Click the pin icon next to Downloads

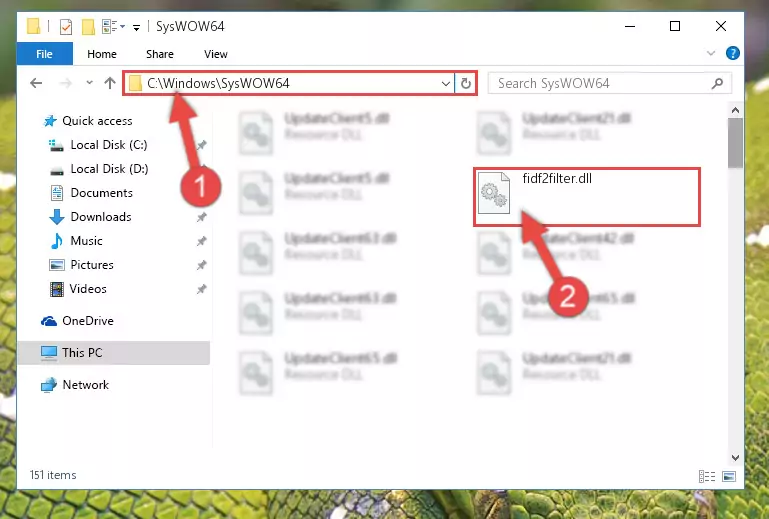201,217
